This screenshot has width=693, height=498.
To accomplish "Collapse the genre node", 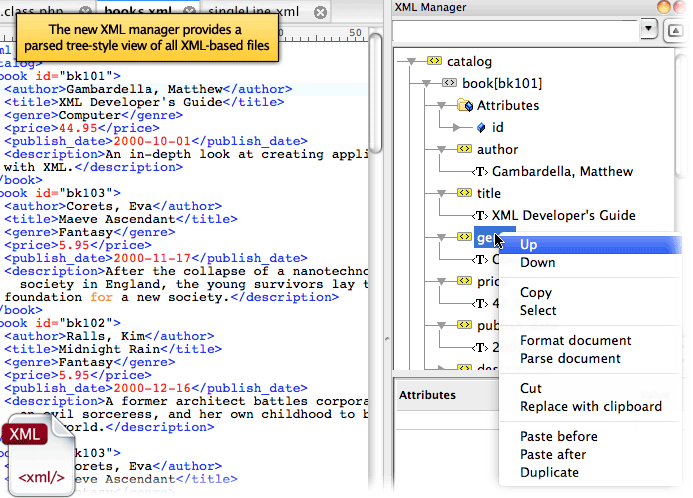I will [441, 237].
